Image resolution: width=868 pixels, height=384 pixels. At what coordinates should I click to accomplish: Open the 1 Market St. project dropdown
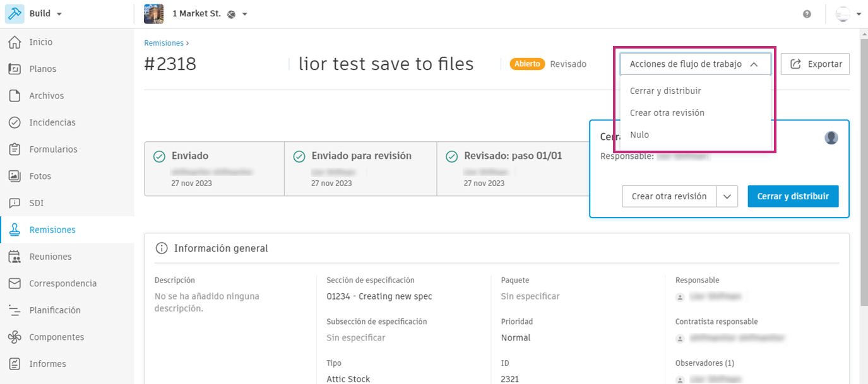(x=245, y=14)
